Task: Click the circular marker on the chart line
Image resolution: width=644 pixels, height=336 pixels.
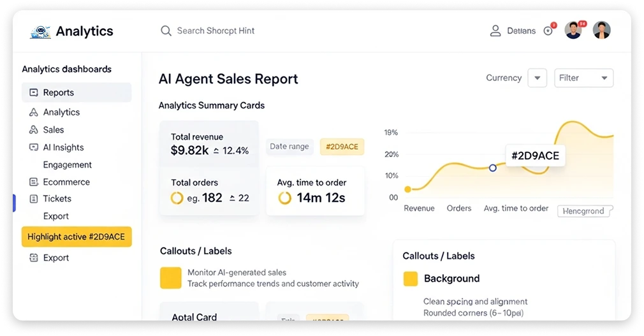Action: tap(492, 168)
